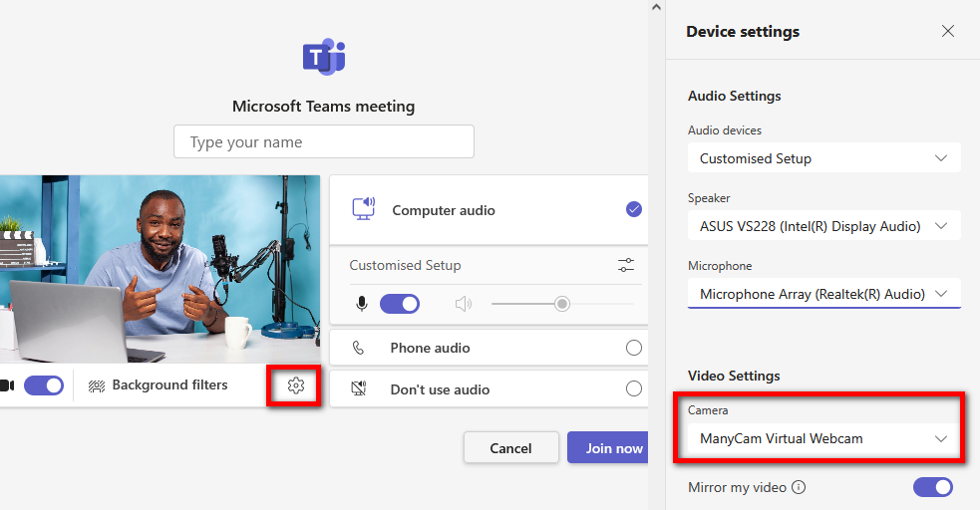Expand the Speaker dropdown list
980x510 pixels.
point(823,226)
